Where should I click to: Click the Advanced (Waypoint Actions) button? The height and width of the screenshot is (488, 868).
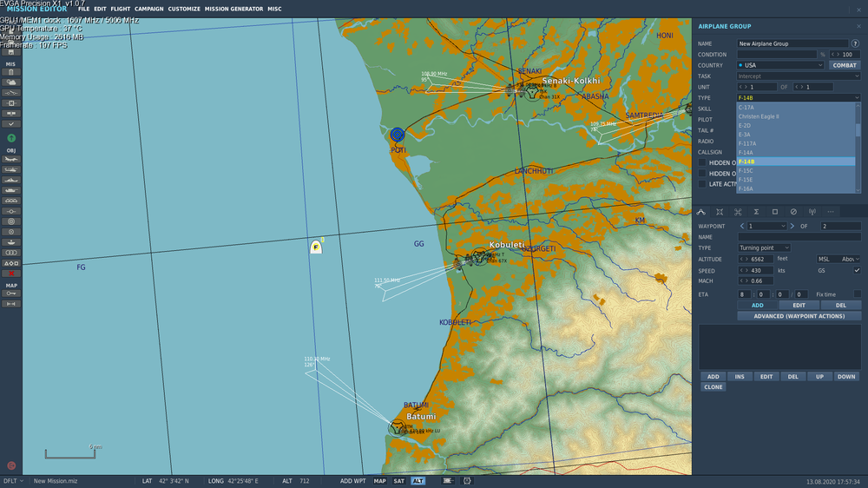(799, 316)
